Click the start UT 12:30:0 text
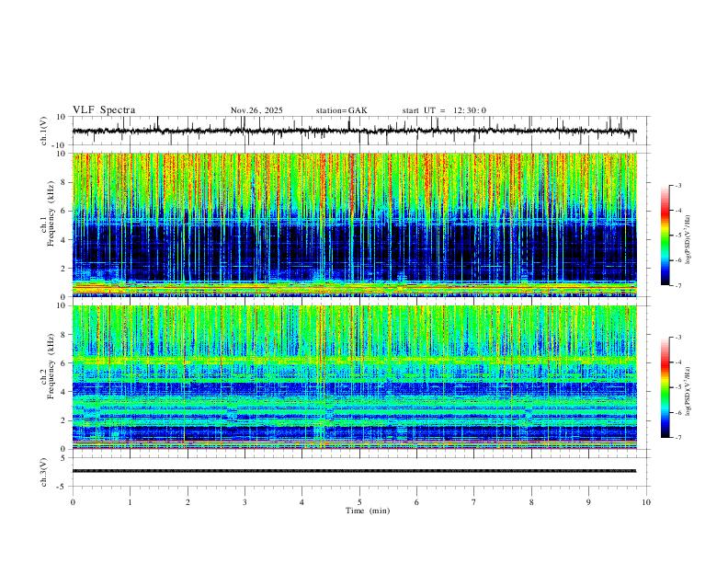Viewport: 728px width, 563px height. coord(444,110)
